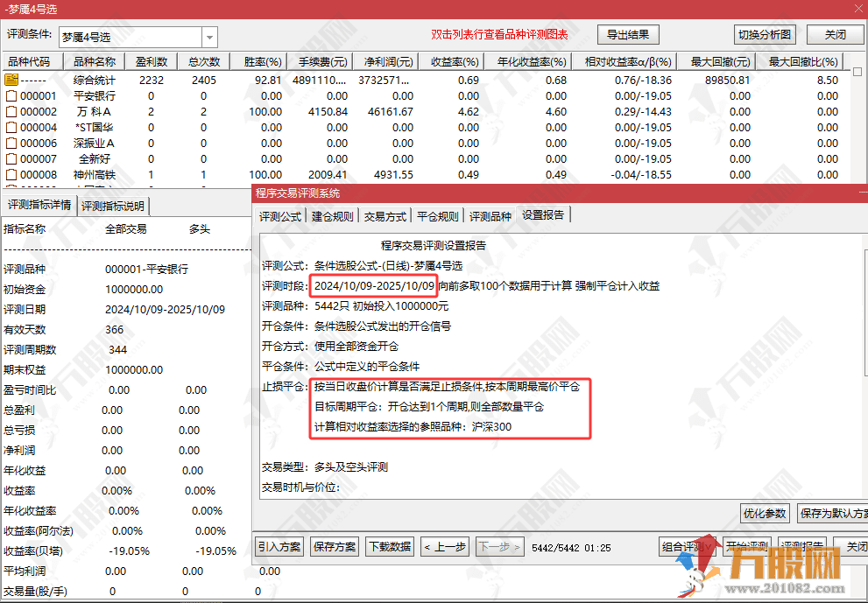Click the stock icon for 000007 全新好
The width and height of the screenshot is (868, 603).
point(11,159)
